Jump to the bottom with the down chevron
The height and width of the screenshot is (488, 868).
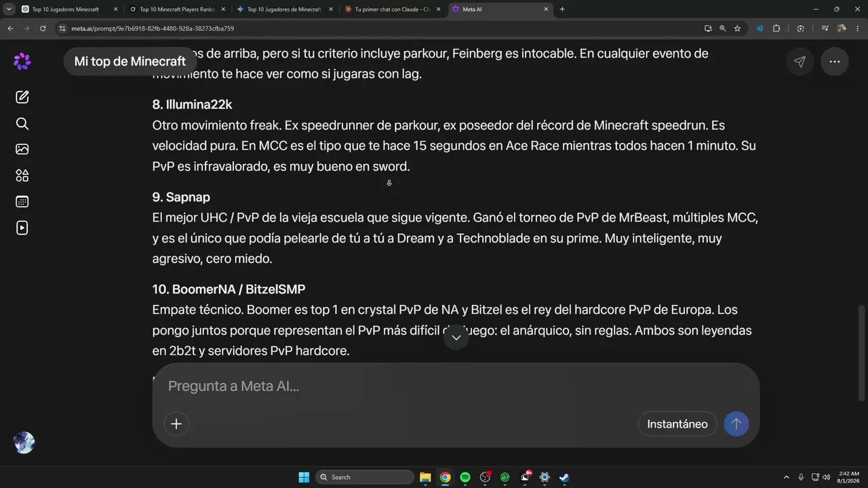[456, 337]
